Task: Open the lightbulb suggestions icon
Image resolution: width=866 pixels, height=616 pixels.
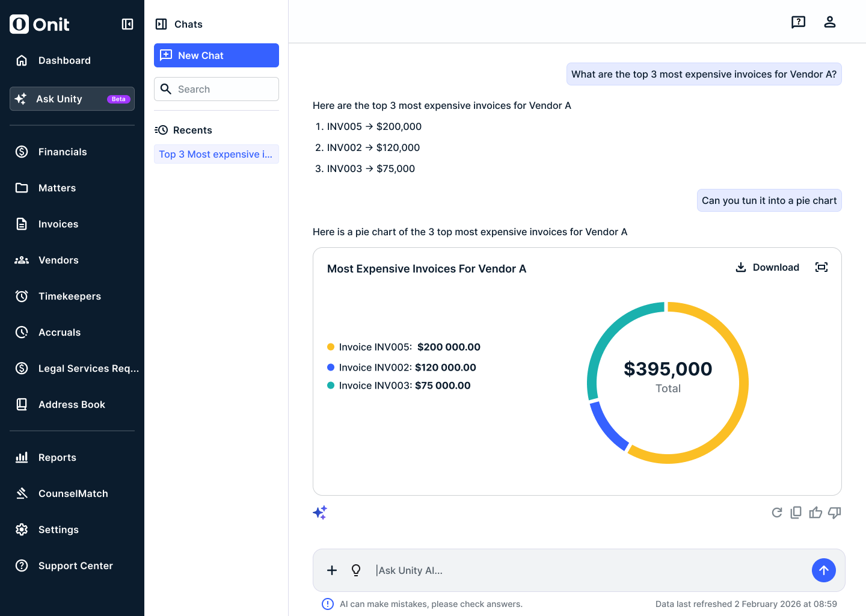Action: pos(356,570)
